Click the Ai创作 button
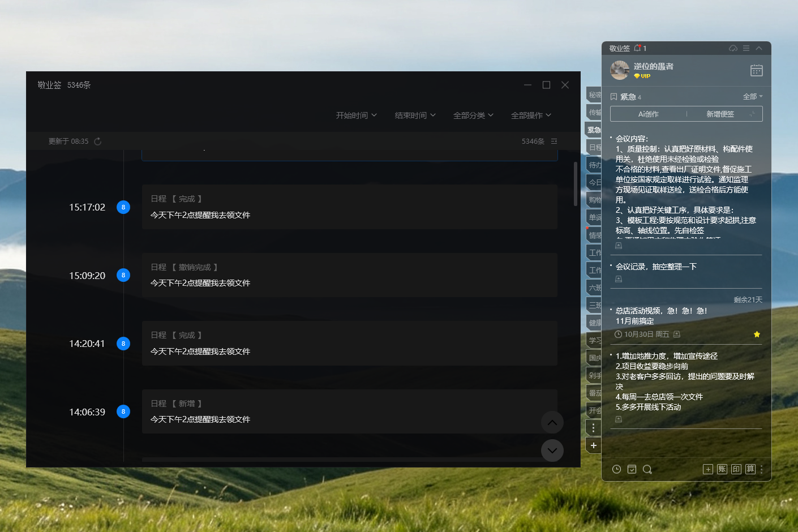This screenshot has height=532, width=798. pyautogui.click(x=649, y=114)
